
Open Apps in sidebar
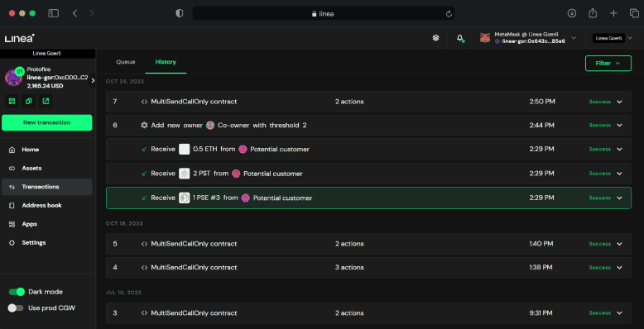(x=47, y=224)
